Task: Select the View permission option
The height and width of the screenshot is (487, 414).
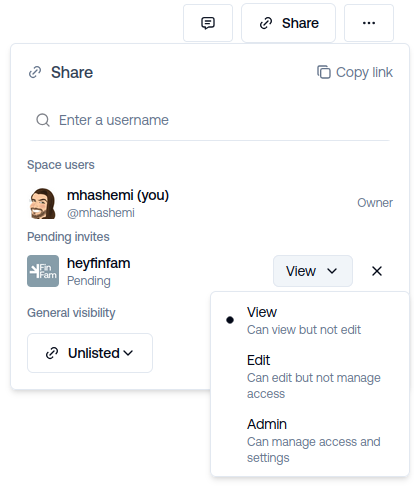Action: pyautogui.click(x=310, y=320)
